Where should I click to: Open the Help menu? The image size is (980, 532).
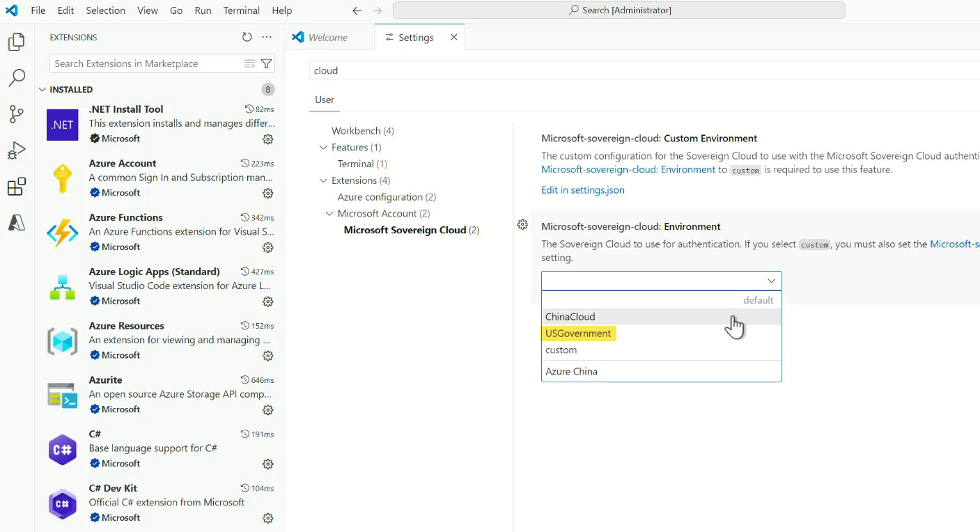pos(282,10)
